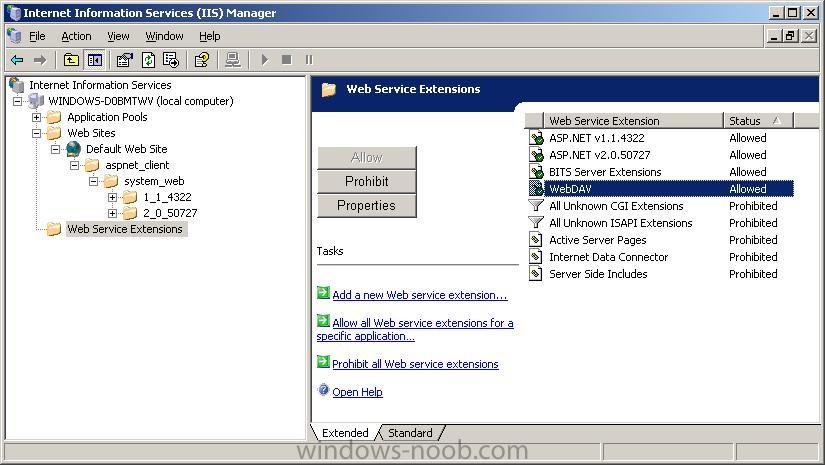Click the Forward arrow toolbar icon
The width and height of the screenshot is (825, 465).
point(40,60)
